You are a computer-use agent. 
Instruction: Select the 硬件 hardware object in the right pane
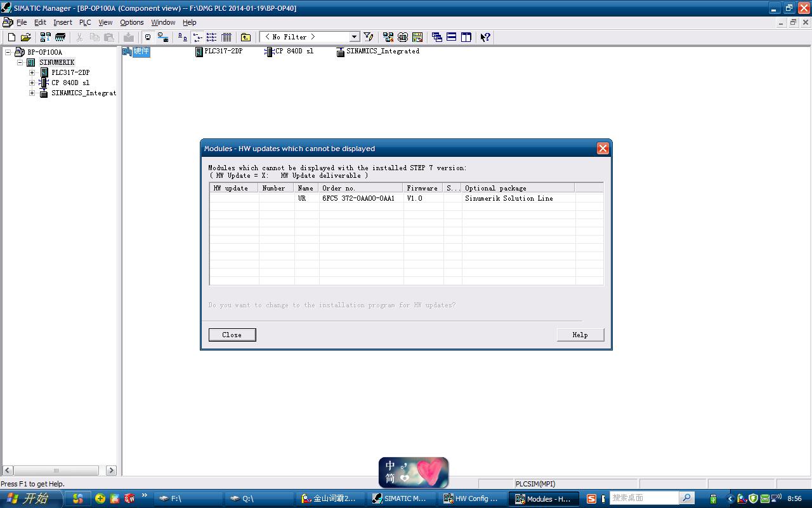click(136, 51)
